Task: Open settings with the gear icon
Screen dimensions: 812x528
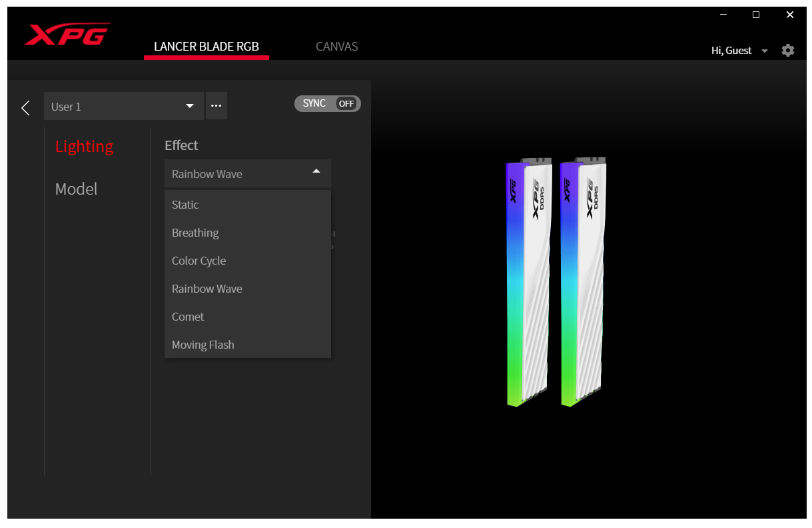Action: [x=788, y=51]
